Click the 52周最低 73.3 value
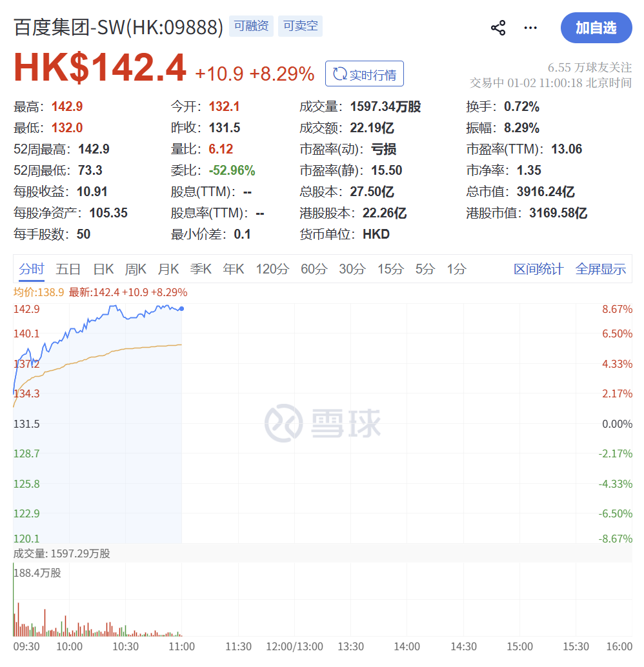This screenshot has height=667, width=644. [90, 170]
